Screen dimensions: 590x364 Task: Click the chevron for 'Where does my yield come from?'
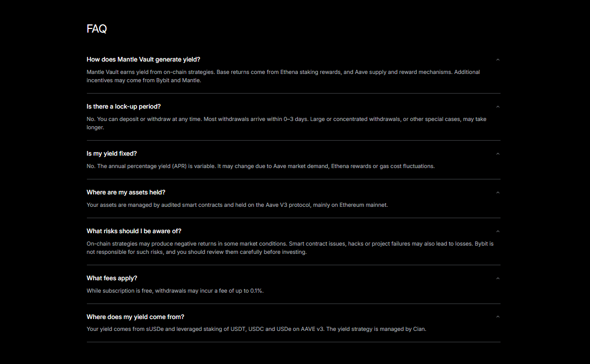pyautogui.click(x=497, y=317)
